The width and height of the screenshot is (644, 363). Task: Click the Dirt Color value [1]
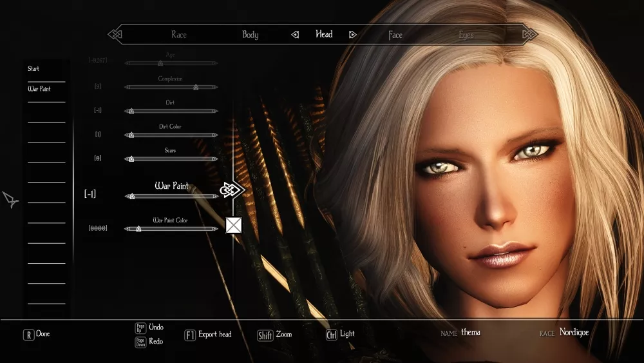pos(98,134)
